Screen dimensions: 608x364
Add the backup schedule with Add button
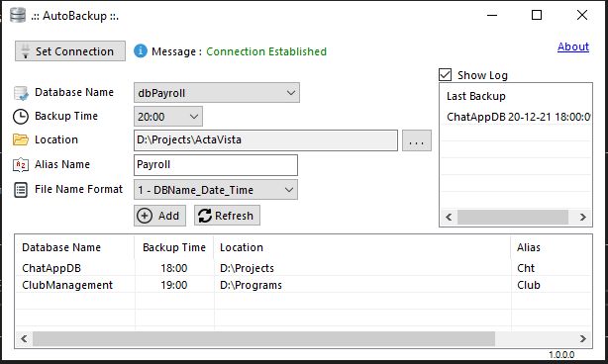(159, 216)
